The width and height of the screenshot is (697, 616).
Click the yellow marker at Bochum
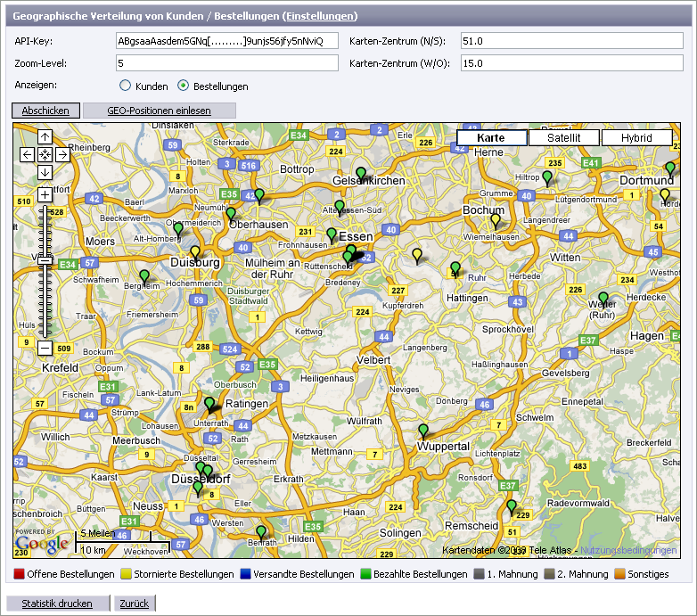(x=496, y=220)
